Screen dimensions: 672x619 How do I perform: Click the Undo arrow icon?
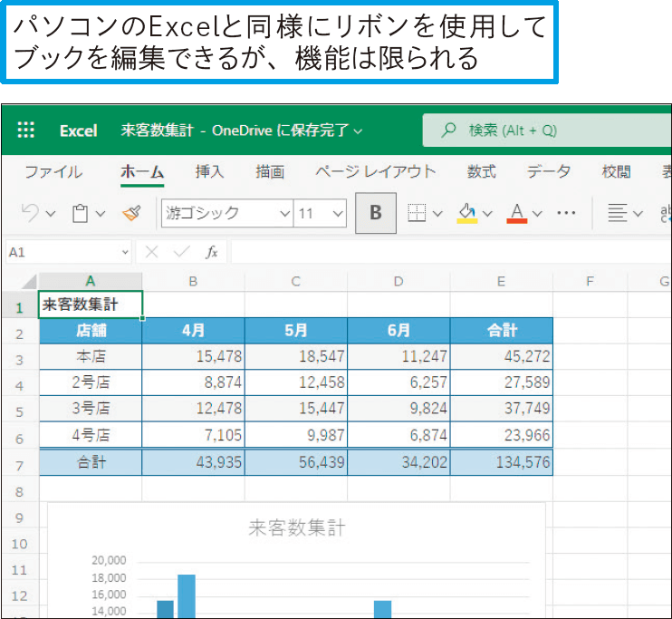[x=31, y=213]
